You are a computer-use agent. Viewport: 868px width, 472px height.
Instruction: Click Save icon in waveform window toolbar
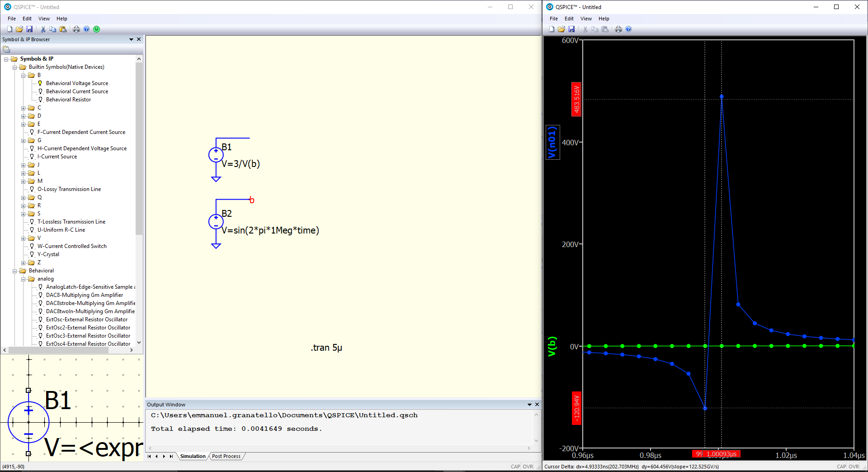pos(571,29)
